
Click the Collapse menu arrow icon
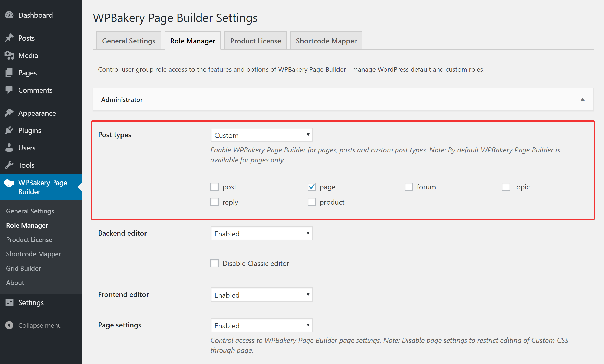[x=9, y=325]
